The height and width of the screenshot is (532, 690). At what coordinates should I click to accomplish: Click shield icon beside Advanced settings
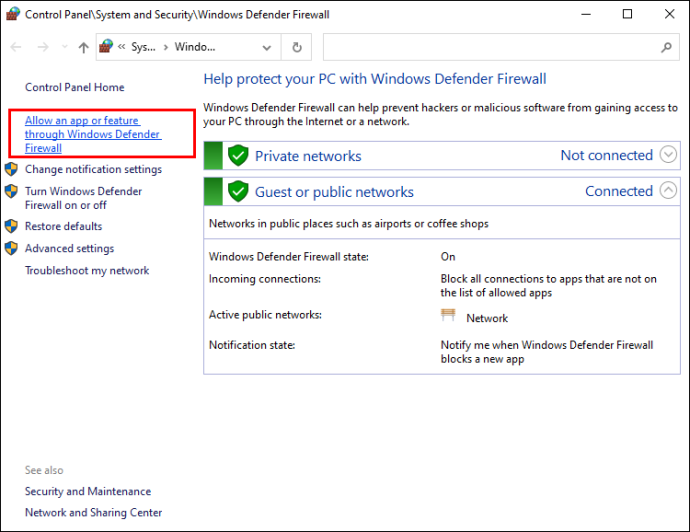click(11, 248)
